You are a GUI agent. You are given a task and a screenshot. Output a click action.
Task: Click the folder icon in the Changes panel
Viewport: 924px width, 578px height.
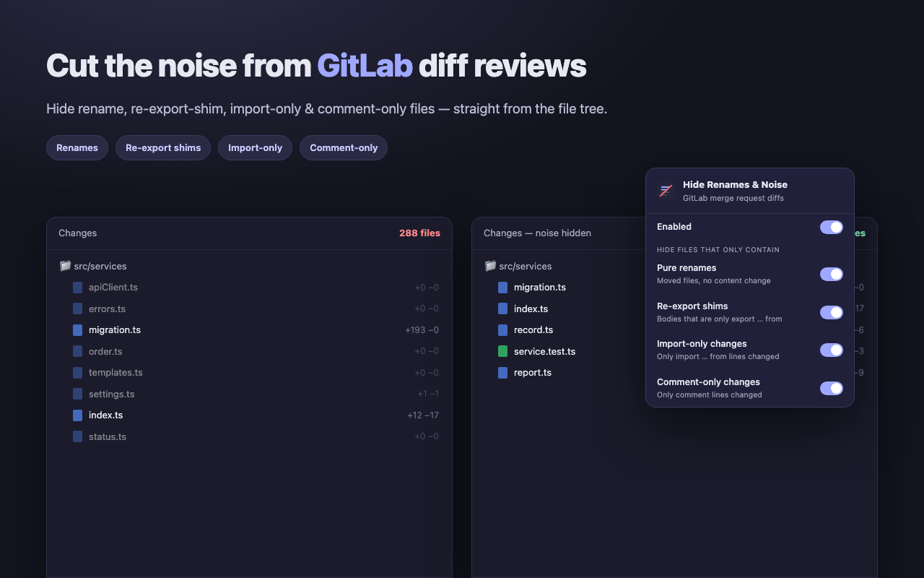(x=65, y=266)
